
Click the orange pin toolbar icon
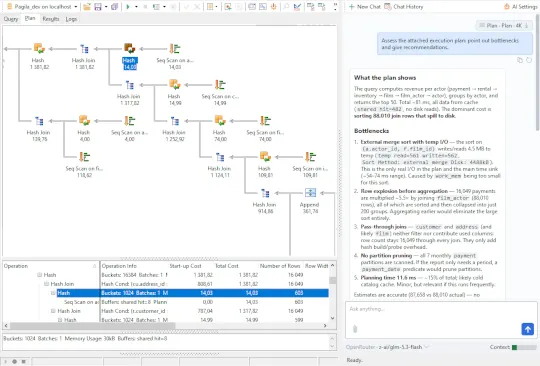pos(274,7)
